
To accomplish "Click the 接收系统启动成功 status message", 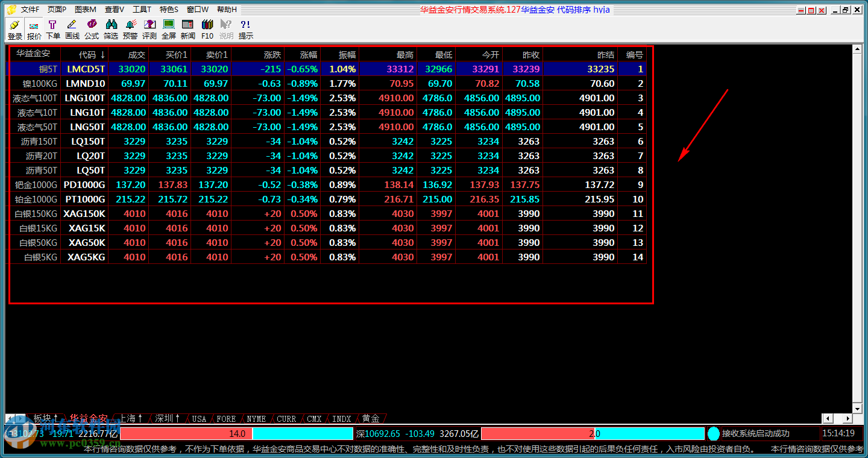I will pos(756,433).
